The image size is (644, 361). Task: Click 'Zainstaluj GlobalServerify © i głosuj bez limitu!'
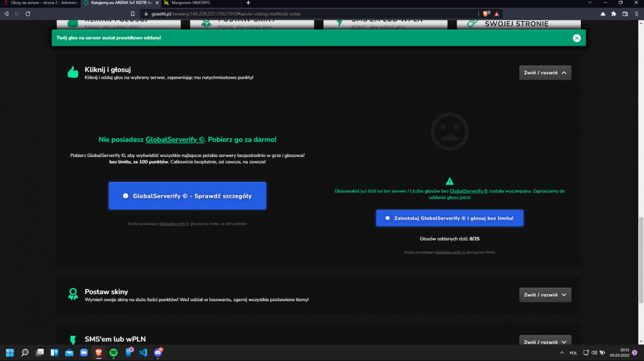[x=450, y=218]
